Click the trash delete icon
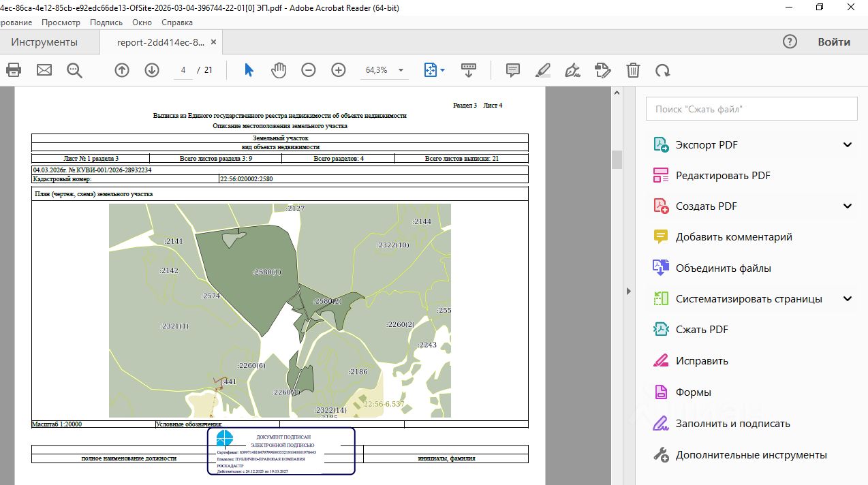Viewport: 868px width, 485px height. click(633, 70)
